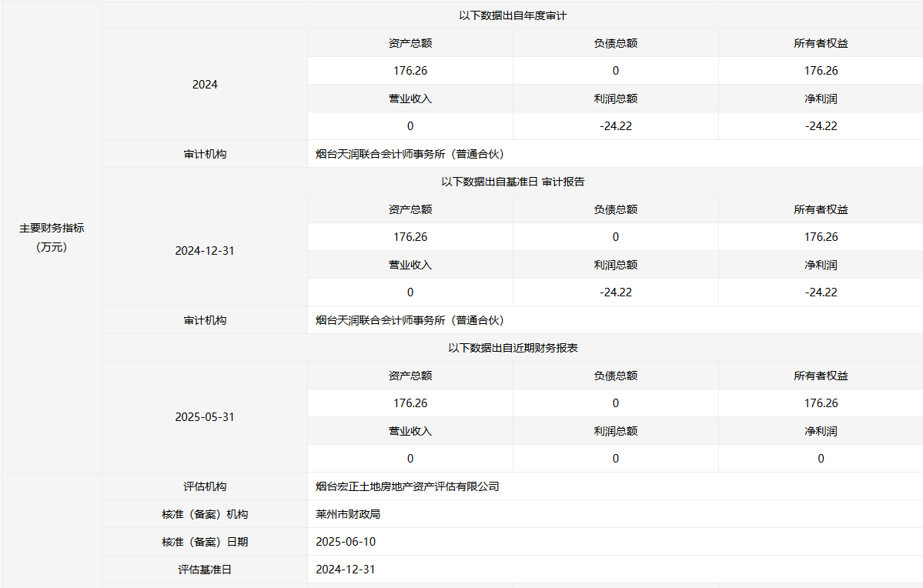Select 烟台宏正土地房地产资产评估有限公司 text
923x588 pixels.
[x=407, y=486]
